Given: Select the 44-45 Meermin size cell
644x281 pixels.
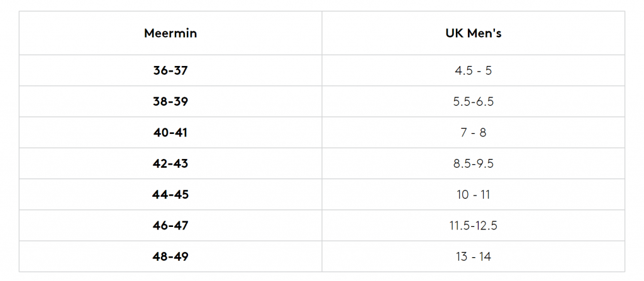Looking at the screenshot, I should (x=170, y=194).
